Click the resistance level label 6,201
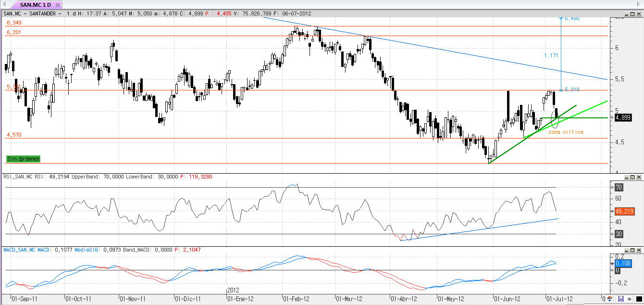644x305 pixels. [14, 32]
